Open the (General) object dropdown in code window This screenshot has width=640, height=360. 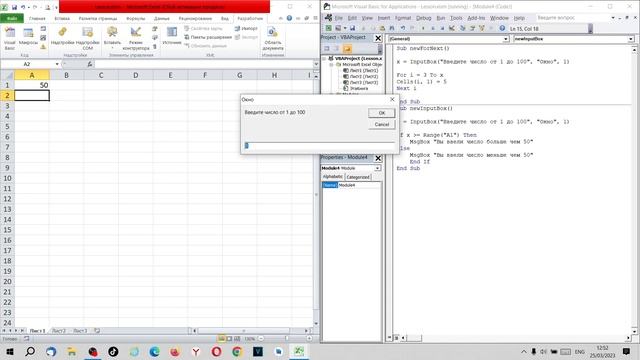pyautogui.click(x=506, y=39)
